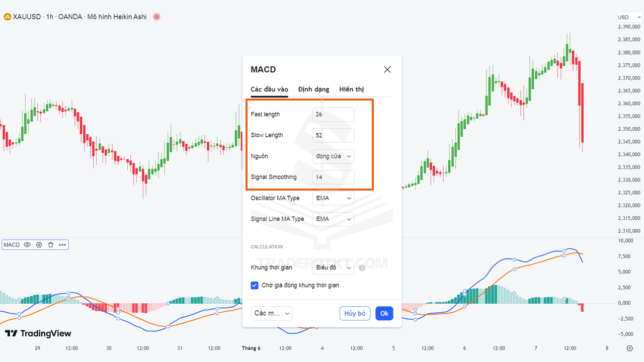Open MACD indicator settings gear in legend

(39, 245)
